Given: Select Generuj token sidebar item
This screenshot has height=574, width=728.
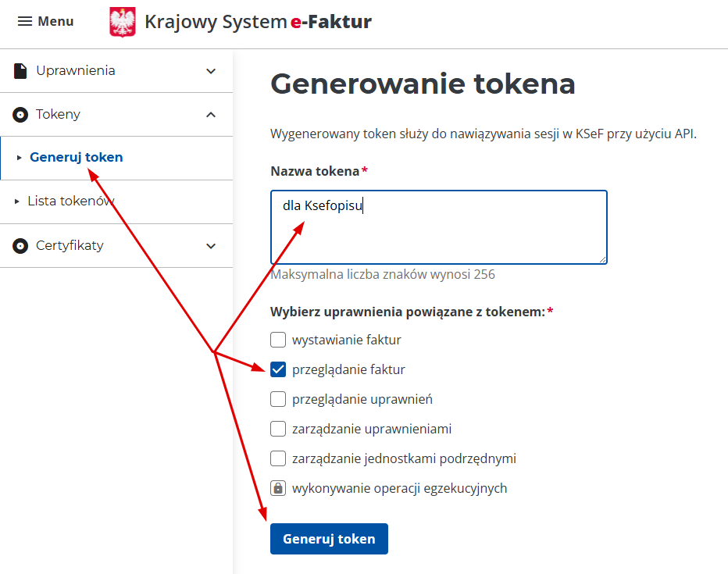Looking at the screenshot, I should point(76,158).
